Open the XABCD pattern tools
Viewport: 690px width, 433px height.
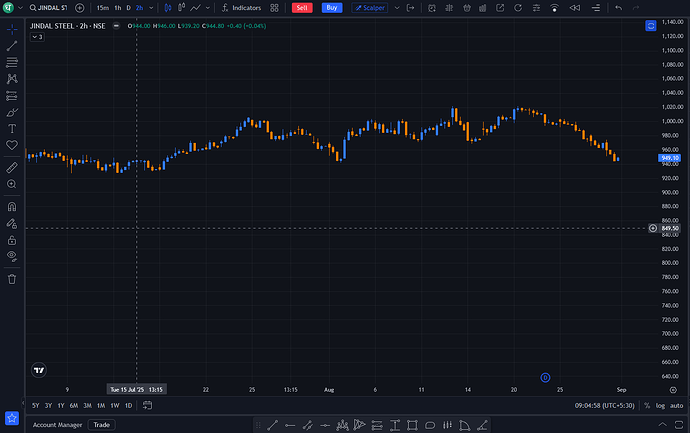[12, 79]
